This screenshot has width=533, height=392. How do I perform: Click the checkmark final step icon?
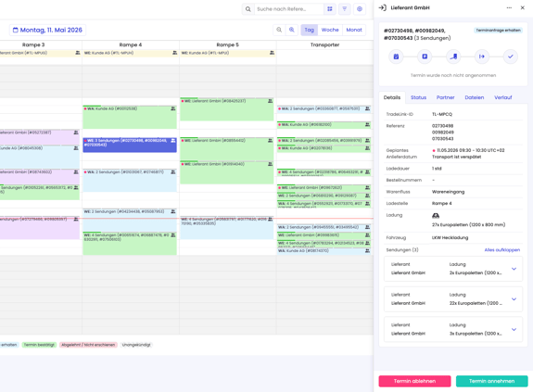(x=510, y=57)
